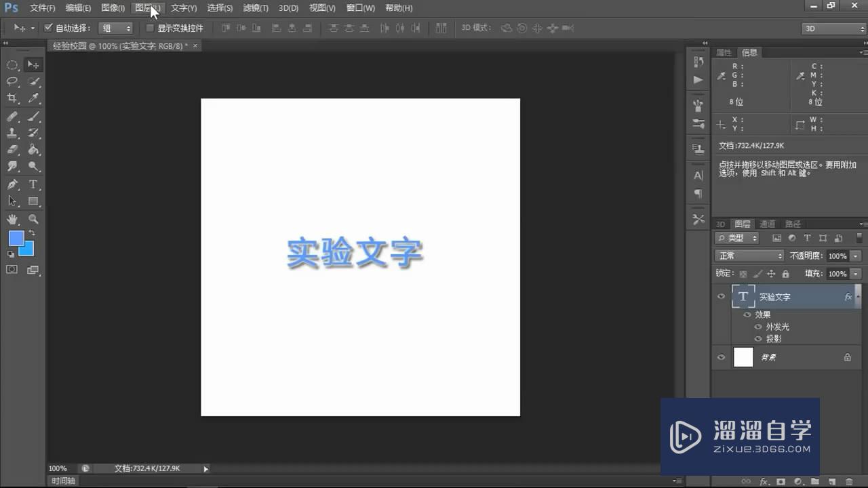868x488 pixels.
Task: Open the status bar info arrow
Action: (206, 468)
